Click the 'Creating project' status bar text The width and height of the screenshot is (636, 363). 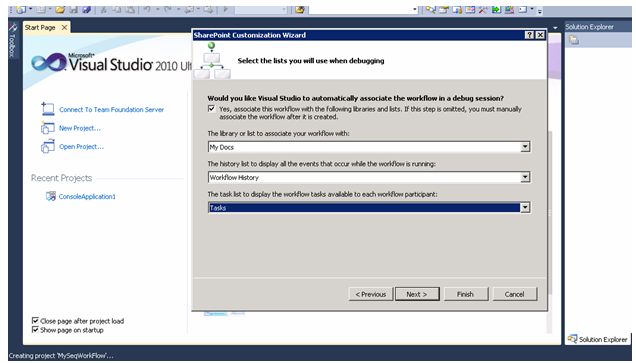(61, 356)
